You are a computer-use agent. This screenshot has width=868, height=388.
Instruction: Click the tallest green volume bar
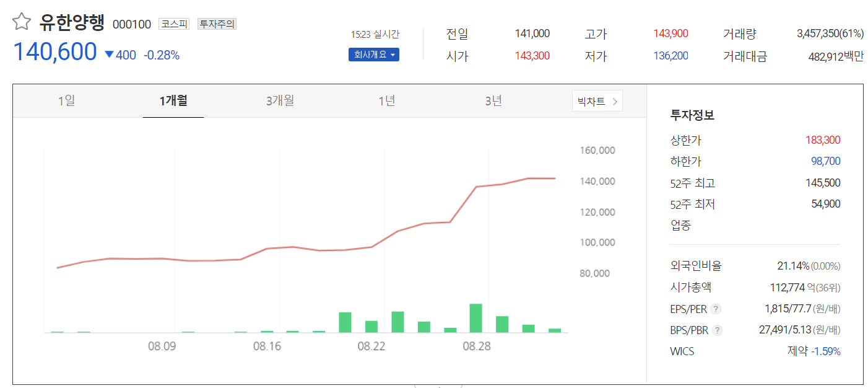point(476,318)
